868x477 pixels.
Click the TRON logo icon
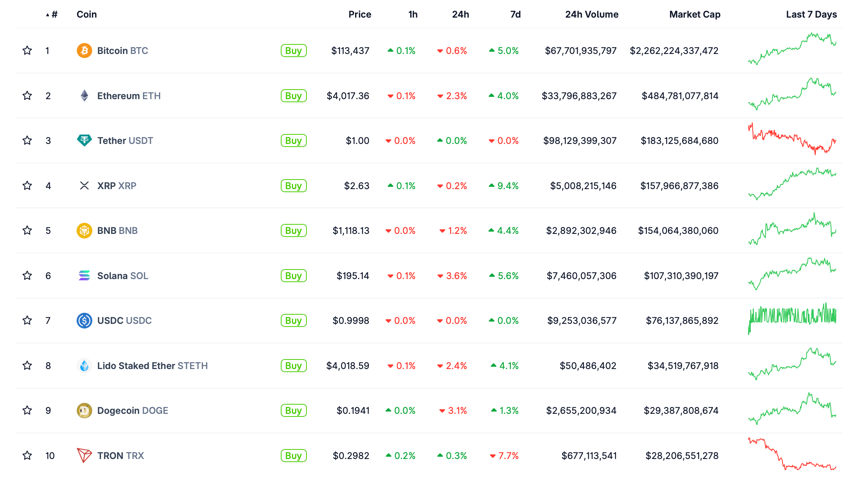click(x=84, y=456)
